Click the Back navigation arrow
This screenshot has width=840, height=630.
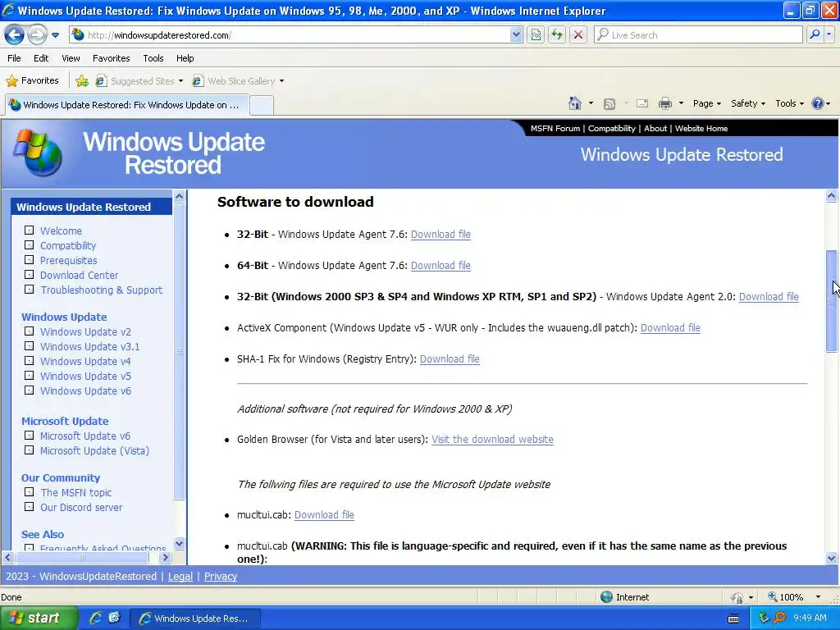pyautogui.click(x=15, y=35)
